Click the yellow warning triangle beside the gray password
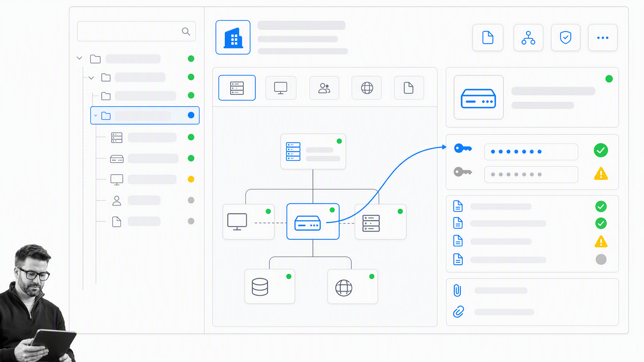The image size is (644, 362). click(x=601, y=173)
